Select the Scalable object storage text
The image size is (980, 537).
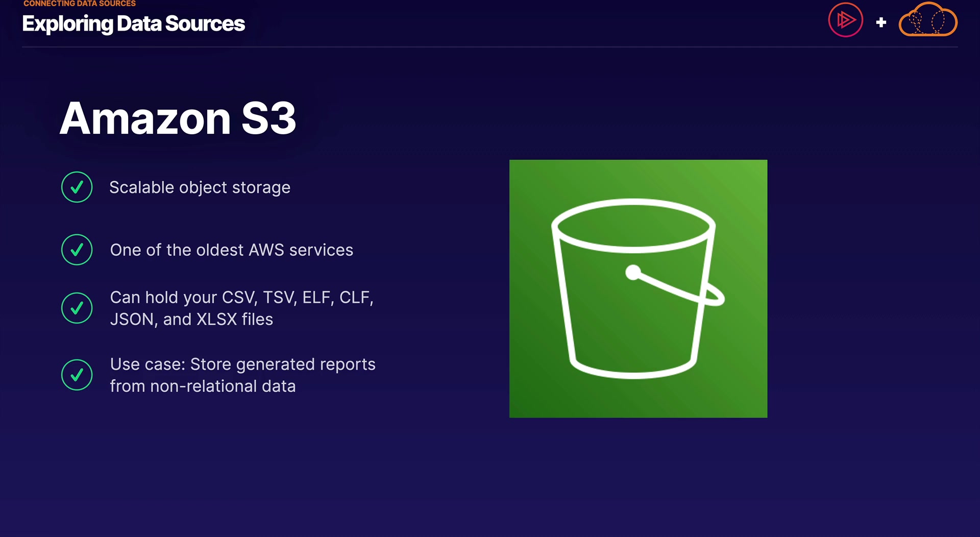point(200,187)
